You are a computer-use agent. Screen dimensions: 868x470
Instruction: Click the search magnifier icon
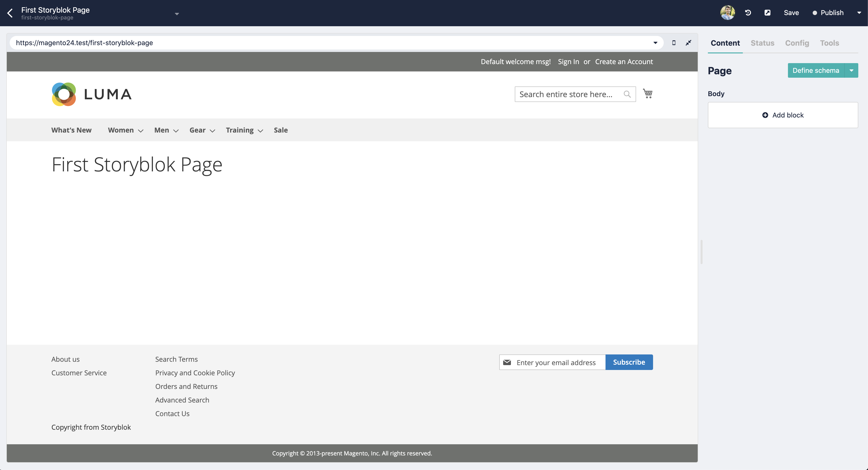click(x=627, y=94)
